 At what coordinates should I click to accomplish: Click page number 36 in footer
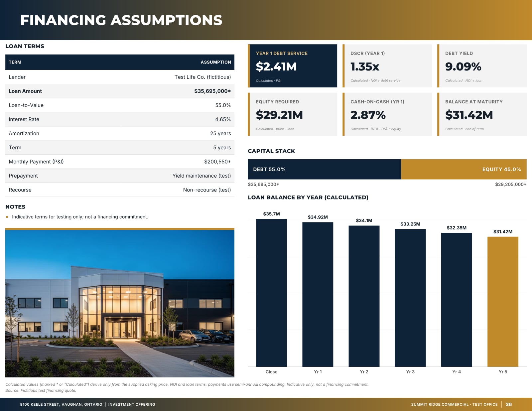pyautogui.click(x=509, y=404)
